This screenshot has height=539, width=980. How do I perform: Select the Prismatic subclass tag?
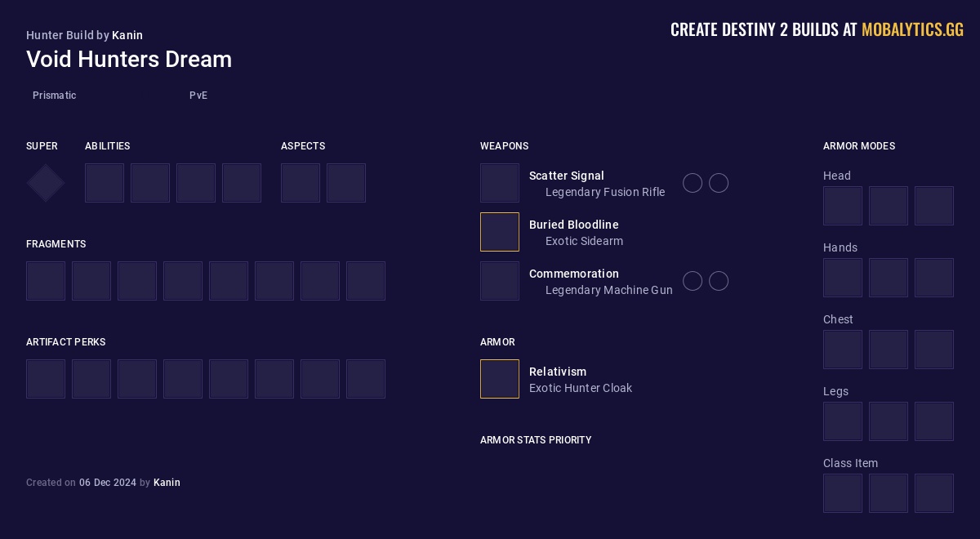(x=55, y=96)
